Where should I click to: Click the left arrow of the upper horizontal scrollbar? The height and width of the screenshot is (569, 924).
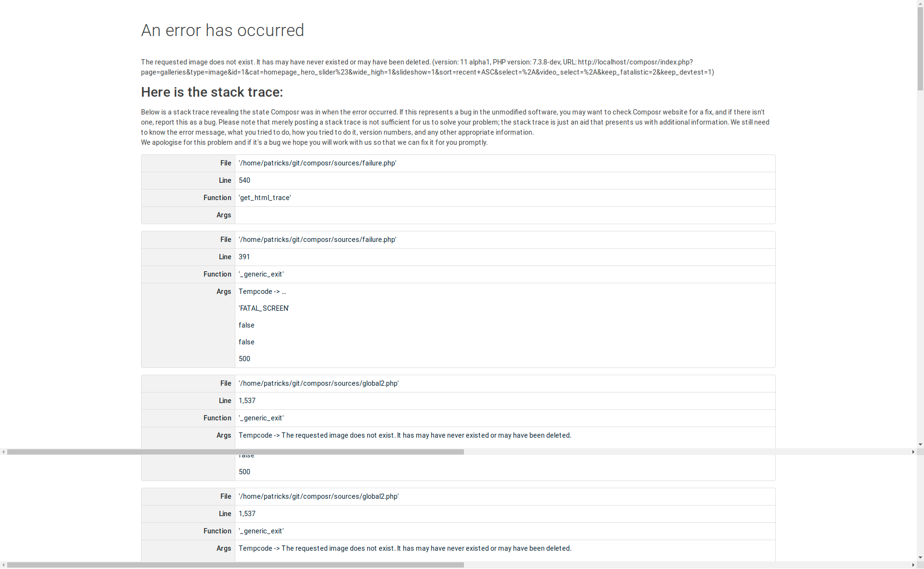[x=3, y=452]
